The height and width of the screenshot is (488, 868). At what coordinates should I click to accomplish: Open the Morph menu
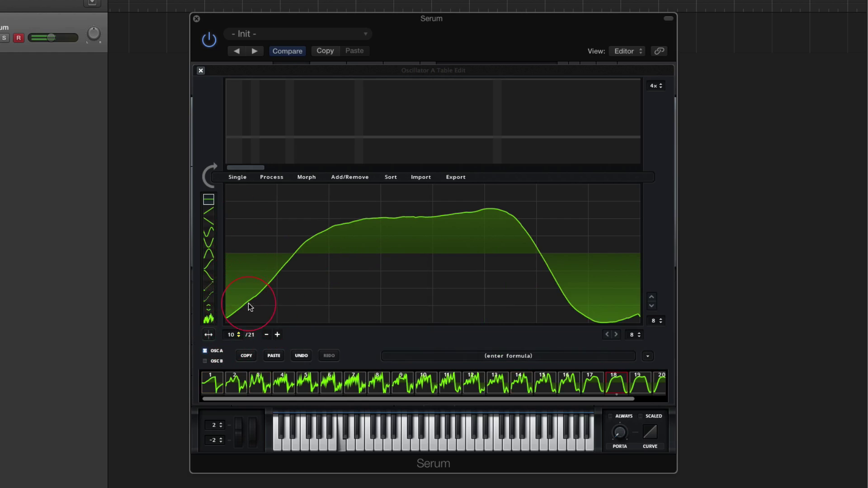point(307,177)
